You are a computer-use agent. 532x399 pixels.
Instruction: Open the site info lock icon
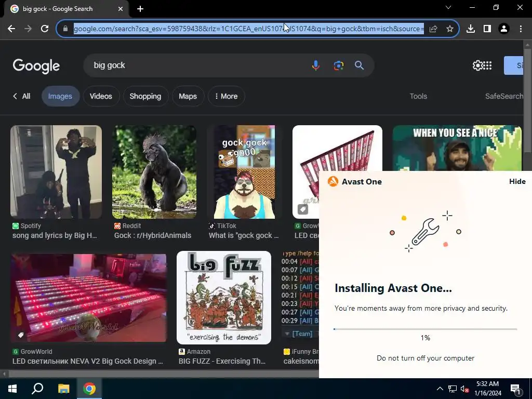click(x=65, y=29)
